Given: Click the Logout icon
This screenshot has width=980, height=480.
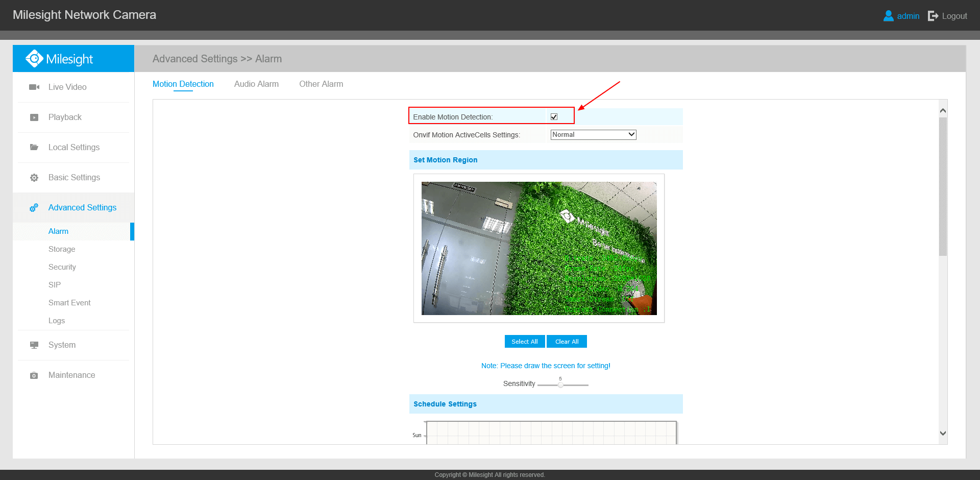Looking at the screenshot, I should (932, 16).
